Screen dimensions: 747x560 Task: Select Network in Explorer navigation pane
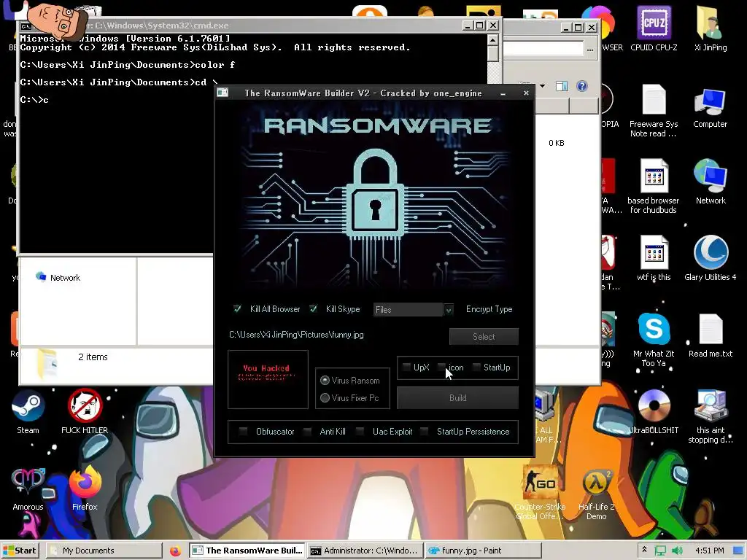pyautogui.click(x=58, y=278)
